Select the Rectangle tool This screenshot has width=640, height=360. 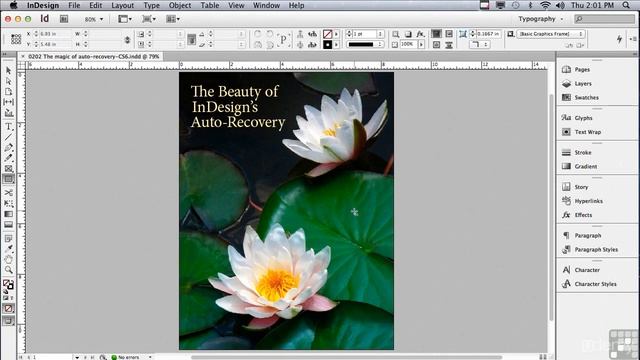click(9, 179)
